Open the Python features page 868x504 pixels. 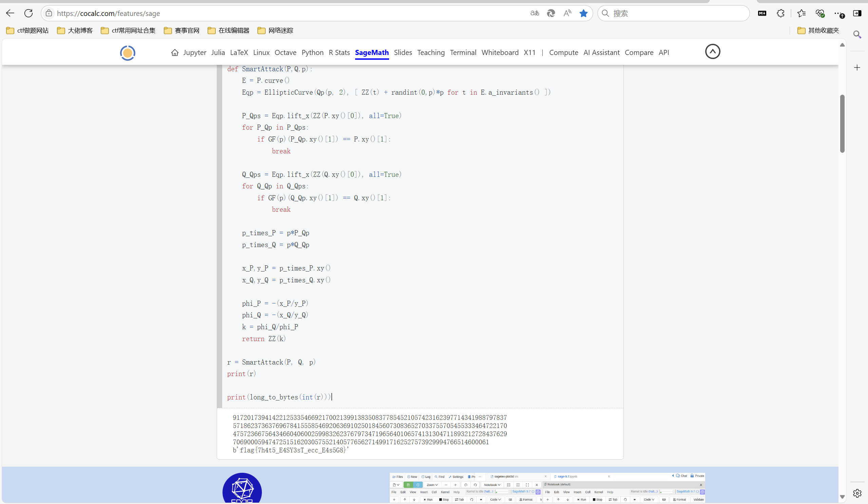312,52
